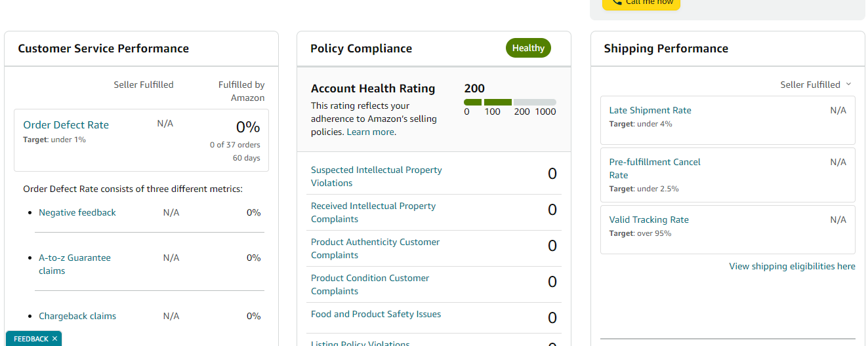Open Suspected Intellectual Property Violations
Screen dimensions: 868x346
(377, 177)
